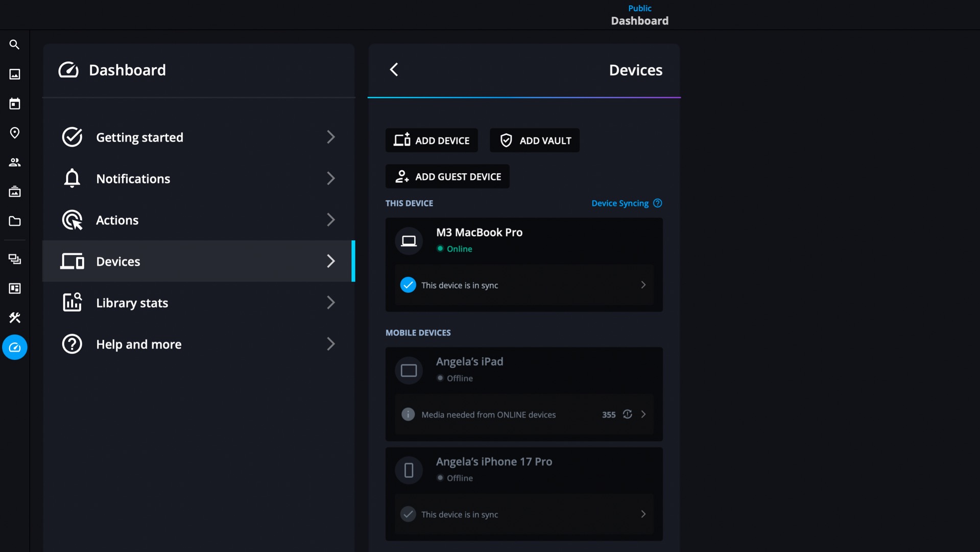The image size is (980, 552).
Task: Click the blue in-sync checkmark for MacBook Pro
Action: click(x=408, y=285)
